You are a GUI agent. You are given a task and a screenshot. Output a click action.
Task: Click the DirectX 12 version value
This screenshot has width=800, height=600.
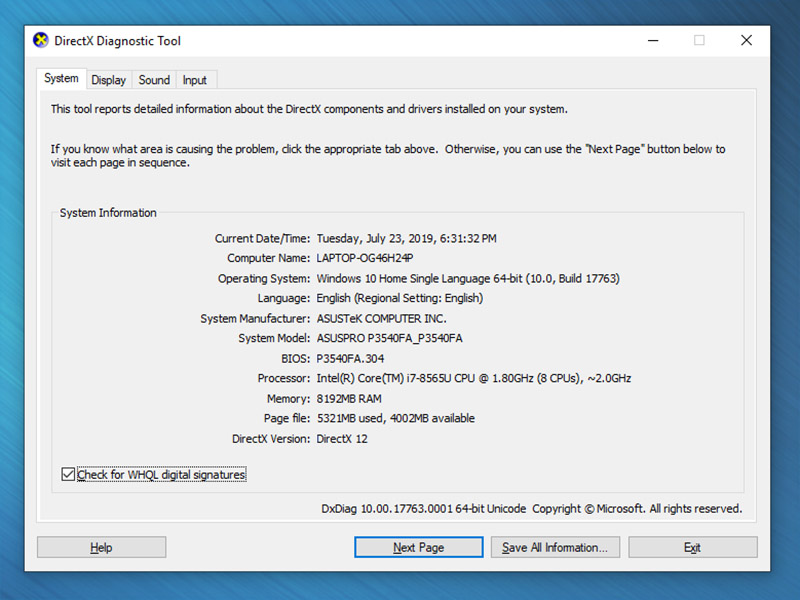click(342, 439)
